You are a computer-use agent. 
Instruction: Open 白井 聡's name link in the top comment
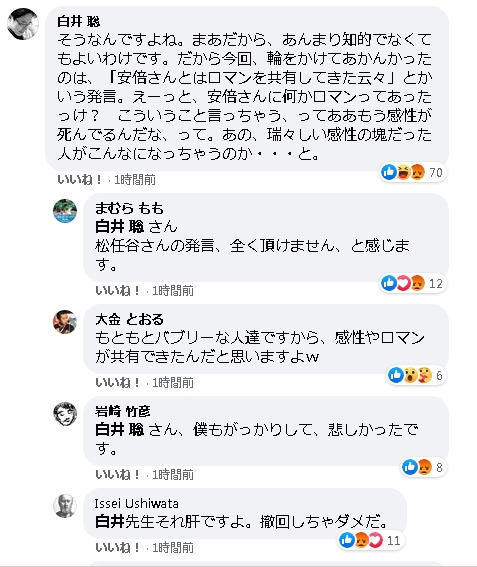pyautogui.click(x=78, y=22)
